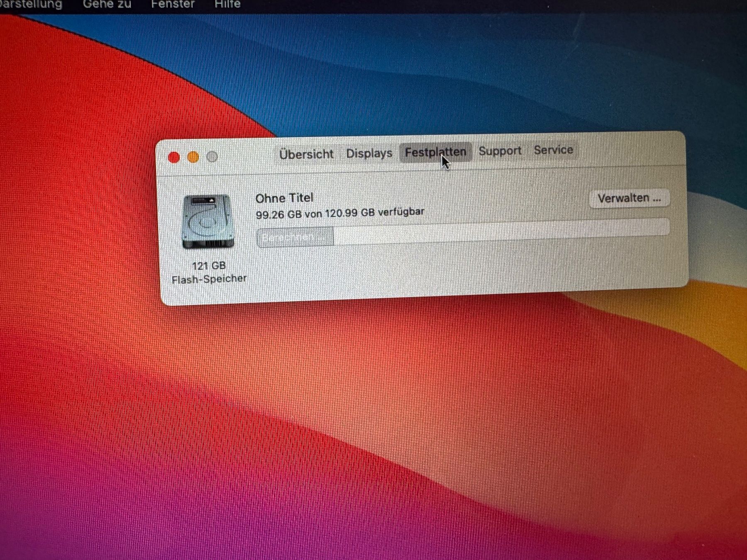
Task: Switch to the Displays tab
Action: tap(369, 153)
